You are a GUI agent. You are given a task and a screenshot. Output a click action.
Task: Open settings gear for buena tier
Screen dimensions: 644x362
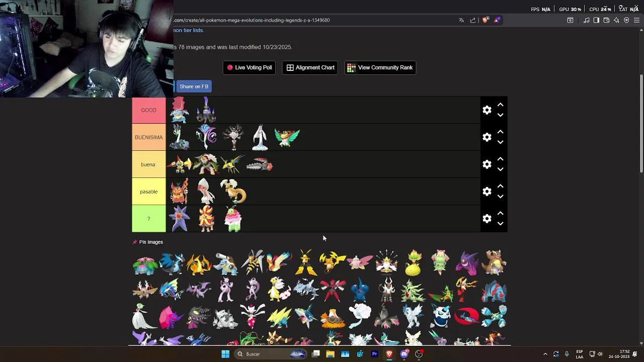487,164
